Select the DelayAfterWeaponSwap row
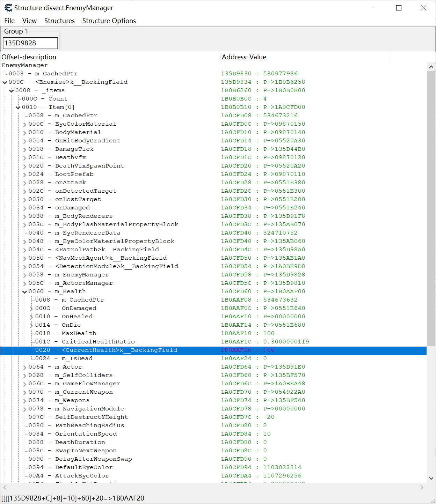Viewport: 436px width, 504px height. (213, 459)
